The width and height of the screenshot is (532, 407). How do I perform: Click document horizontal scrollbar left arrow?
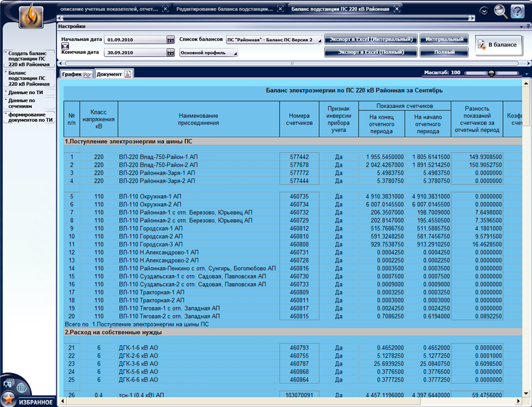coord(62,401)
